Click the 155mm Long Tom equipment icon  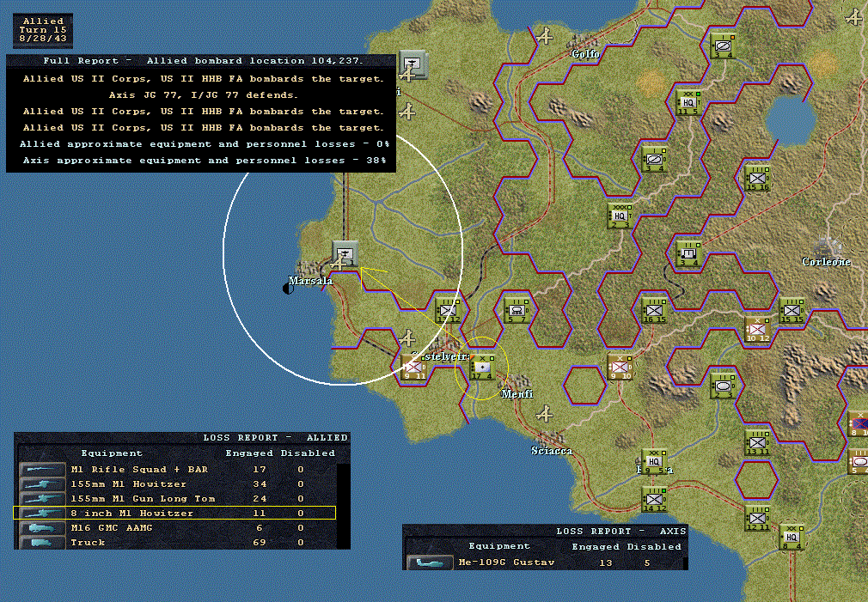[42, 499]
